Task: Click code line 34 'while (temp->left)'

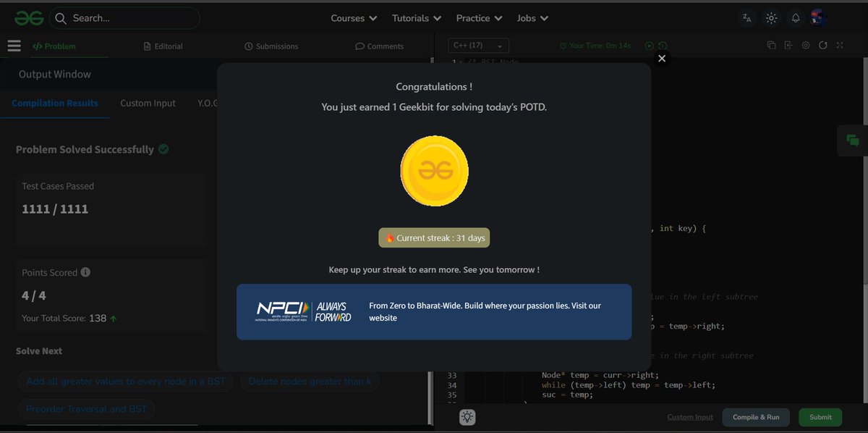Action: click(629, 385)
